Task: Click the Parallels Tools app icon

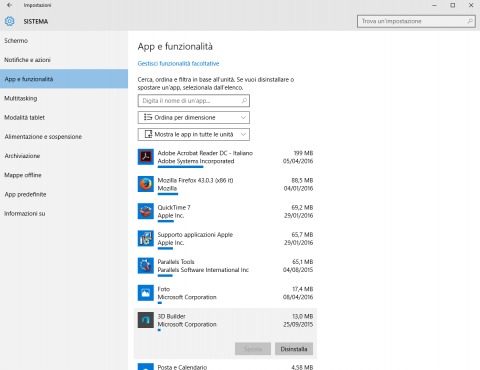Action: point(146,266)
